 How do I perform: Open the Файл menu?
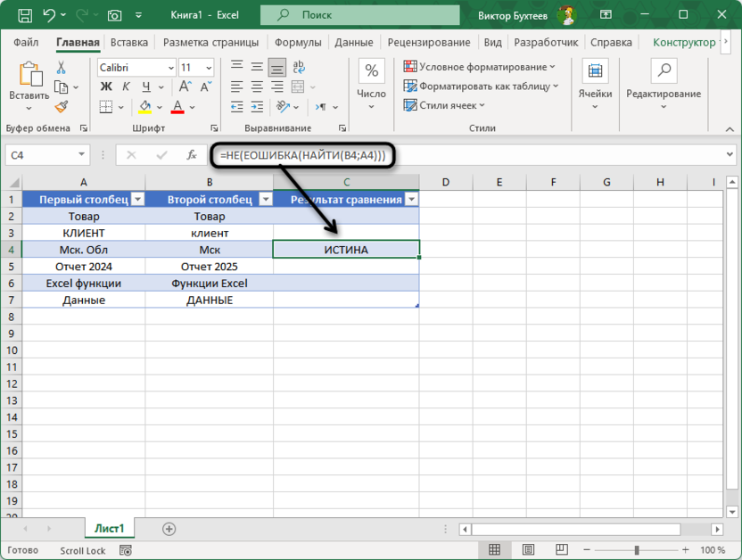point(26,43)
